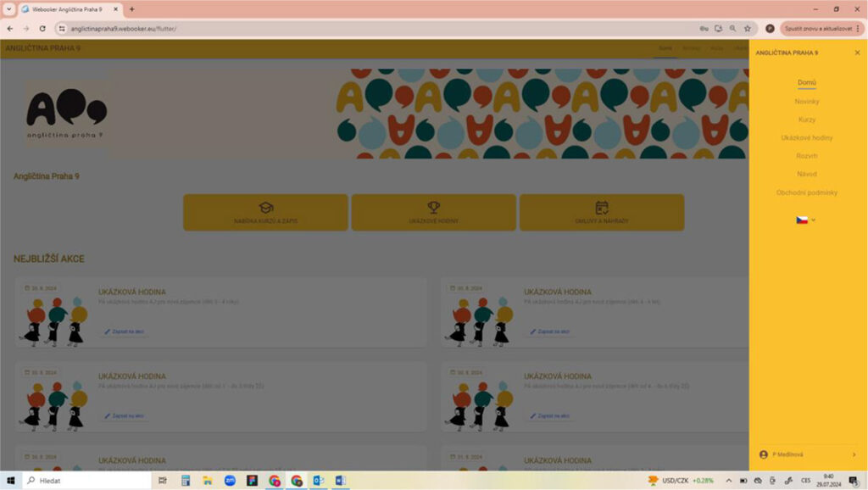
Task: Click the Nabídka kurzů a zápis button
Action: (x=265, y=213)
